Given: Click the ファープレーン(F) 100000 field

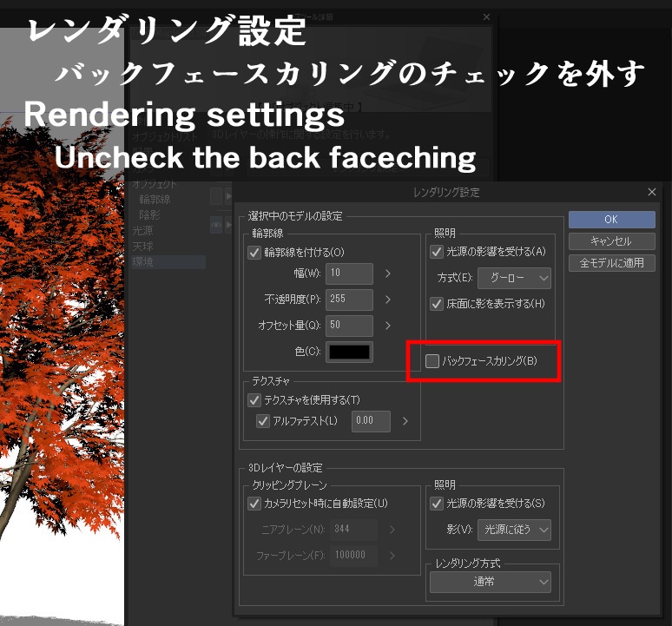Looking at the screenshot, I should 354,556.
